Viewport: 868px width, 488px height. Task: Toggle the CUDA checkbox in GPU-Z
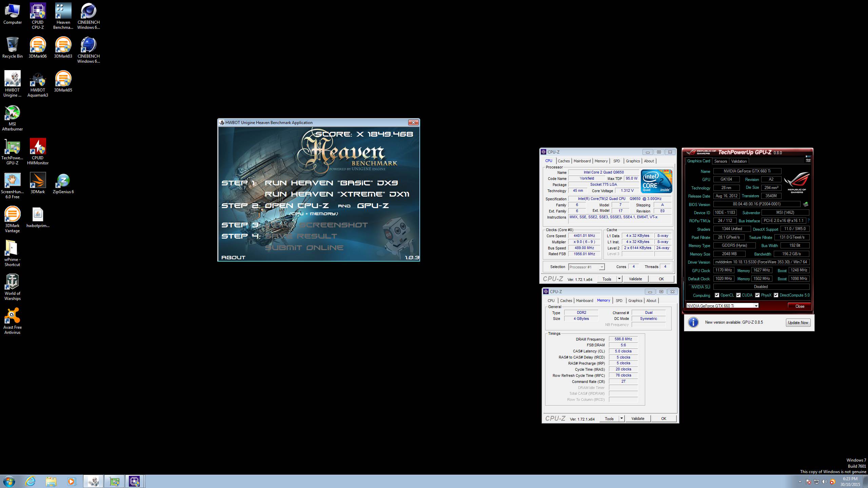[x=738, y=295]
